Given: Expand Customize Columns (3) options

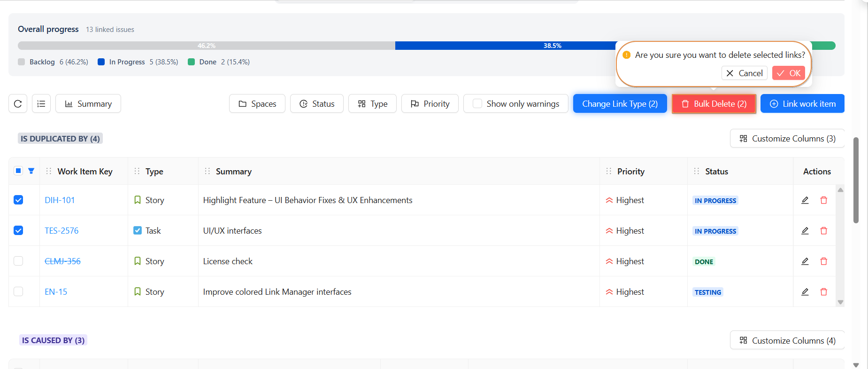Looking at the screenshot, I should click(x=787, y=139).
